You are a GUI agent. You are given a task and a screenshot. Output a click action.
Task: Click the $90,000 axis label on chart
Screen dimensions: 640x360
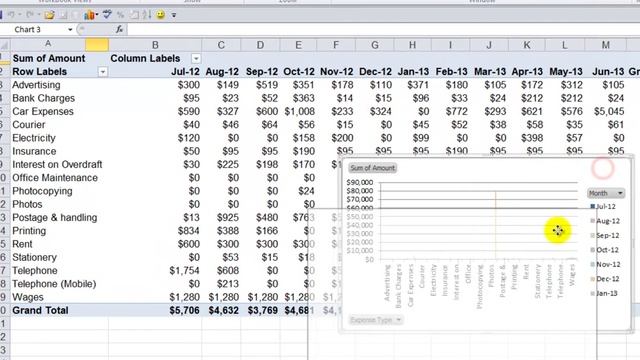point(360,182)
